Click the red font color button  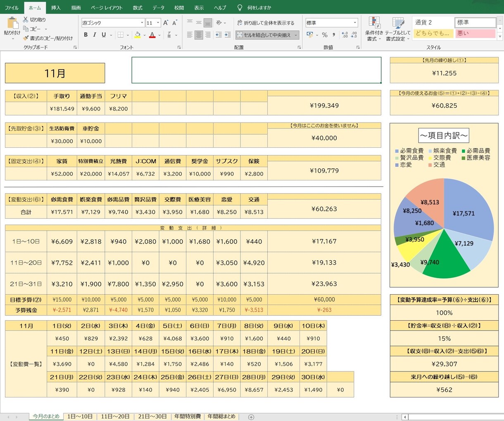click(152, 35)
